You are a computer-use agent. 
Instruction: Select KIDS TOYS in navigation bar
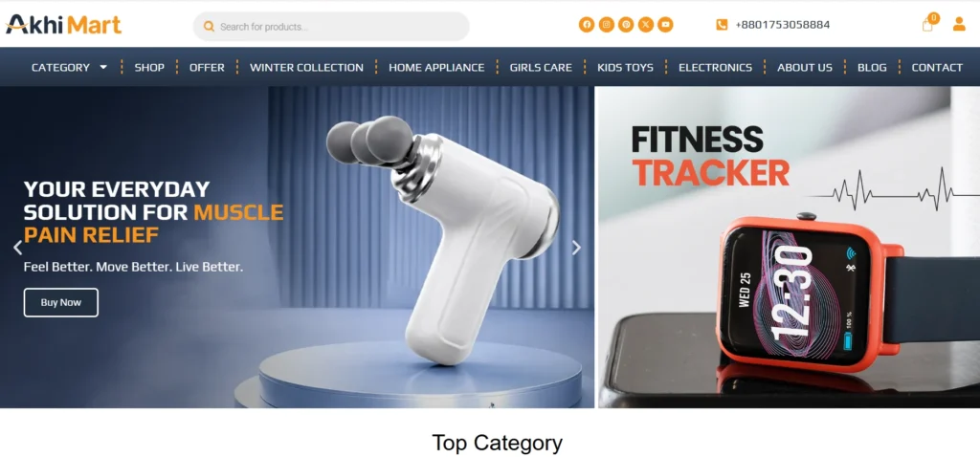pyautogui.click(x=625, y=68)
